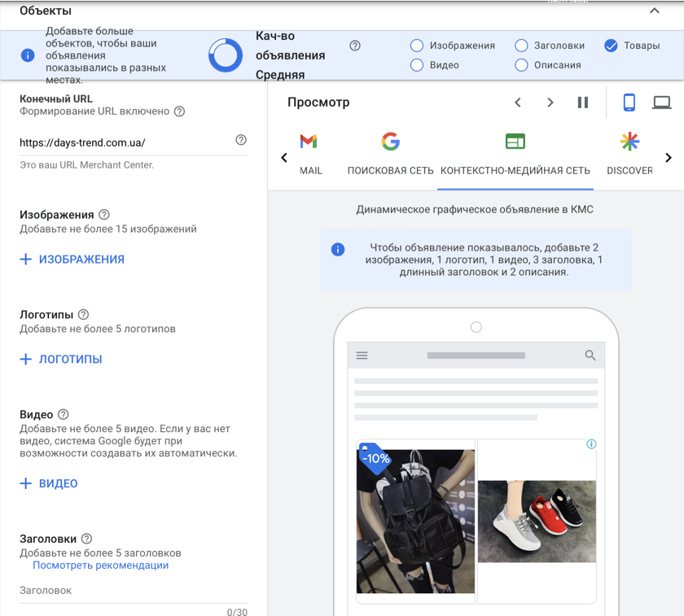The image size is (684, 616).
Task: Click the -10% discount badge
Action: click(375, 458)
